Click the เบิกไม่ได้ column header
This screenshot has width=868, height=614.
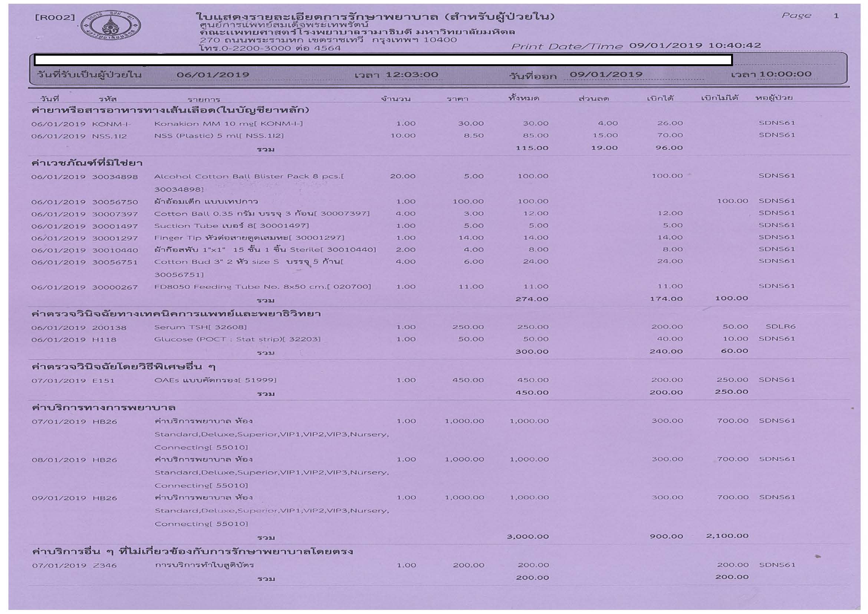coord(719,98)
